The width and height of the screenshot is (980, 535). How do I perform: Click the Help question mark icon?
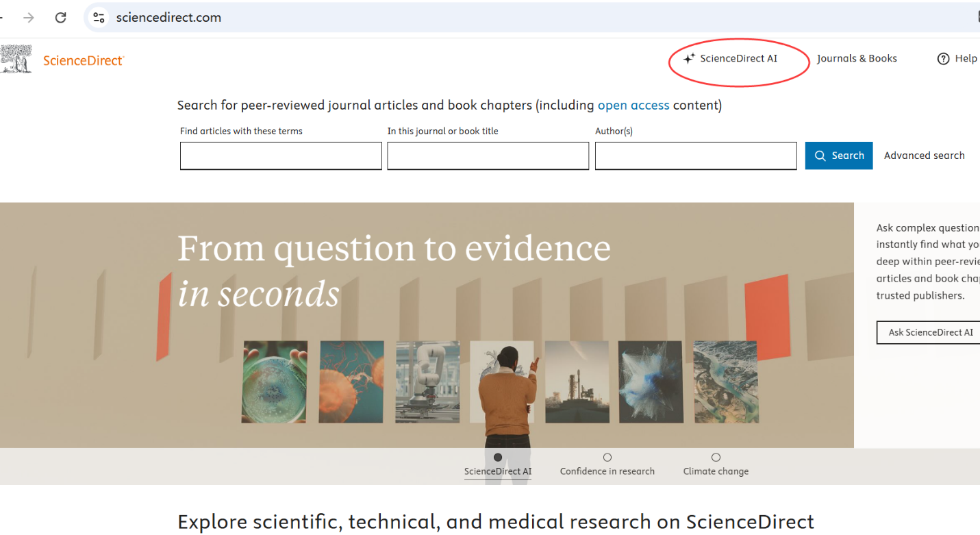[x=943, y=59]
